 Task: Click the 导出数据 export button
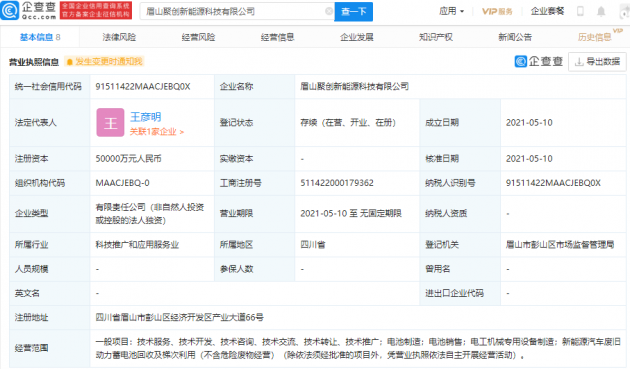[x=597, y=62]
